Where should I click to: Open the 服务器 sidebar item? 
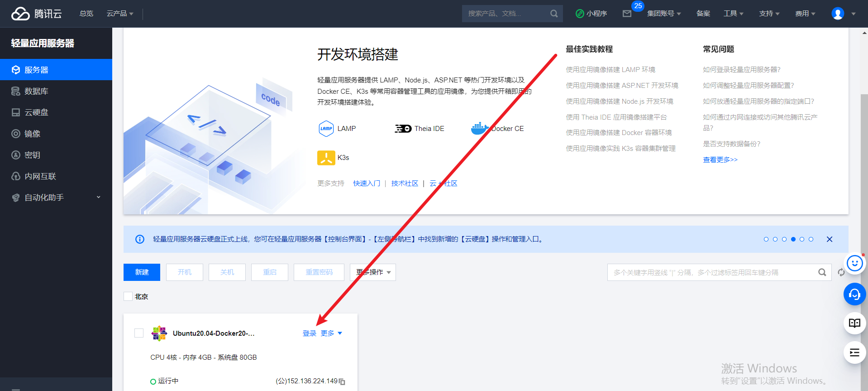56,70
